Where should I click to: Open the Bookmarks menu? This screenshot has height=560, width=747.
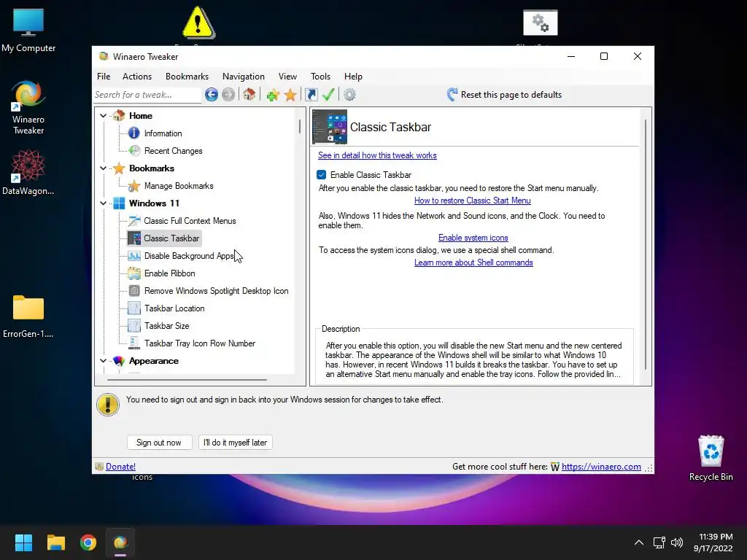point(187,76)
